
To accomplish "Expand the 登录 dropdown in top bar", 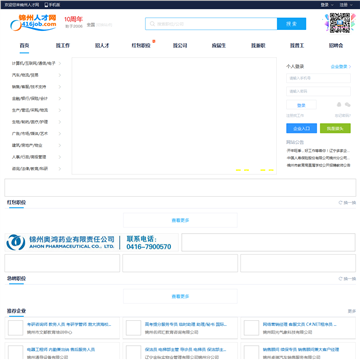I will click(327, 5).
